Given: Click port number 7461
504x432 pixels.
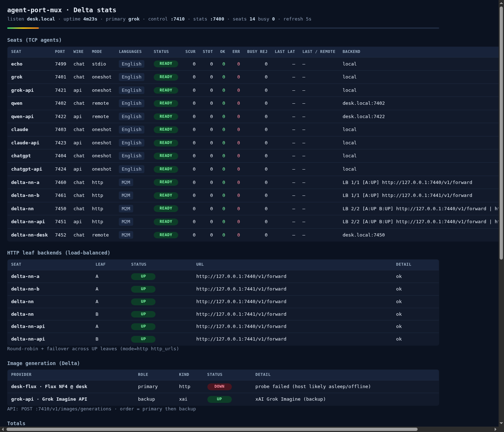Looking at the screenshot, I should [60, 195].
